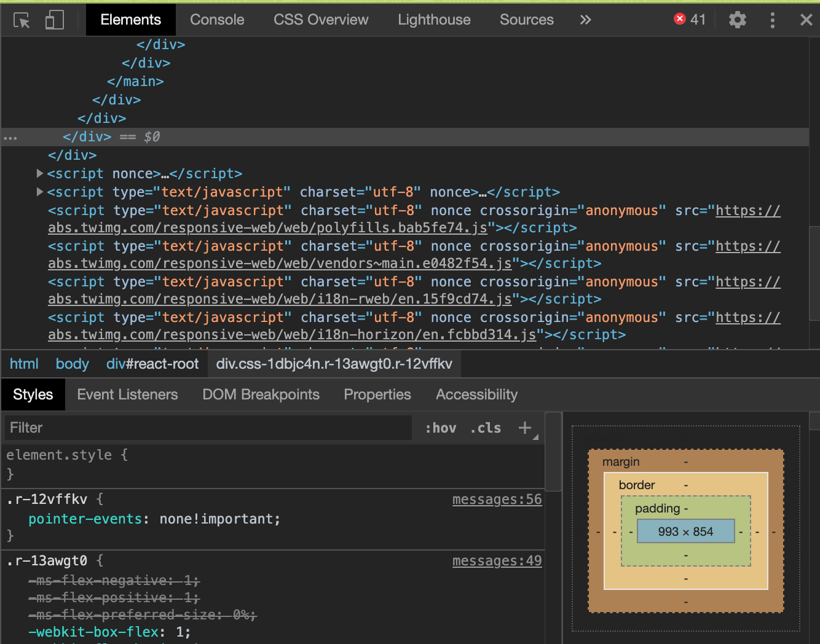Add new style rule plus icon

(525, 428)
